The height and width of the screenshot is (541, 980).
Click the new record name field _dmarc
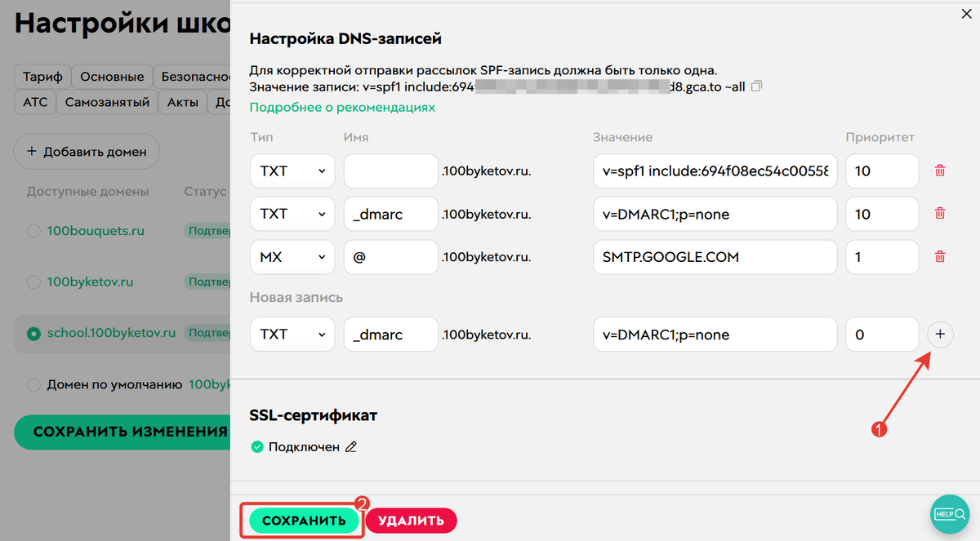click(x=391, y=335)
